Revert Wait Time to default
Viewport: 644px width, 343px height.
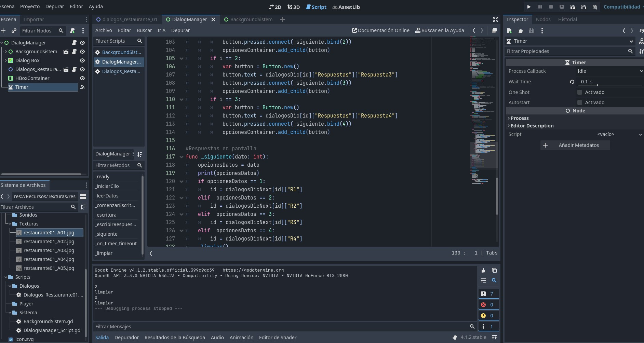click(x=572, y=82)
